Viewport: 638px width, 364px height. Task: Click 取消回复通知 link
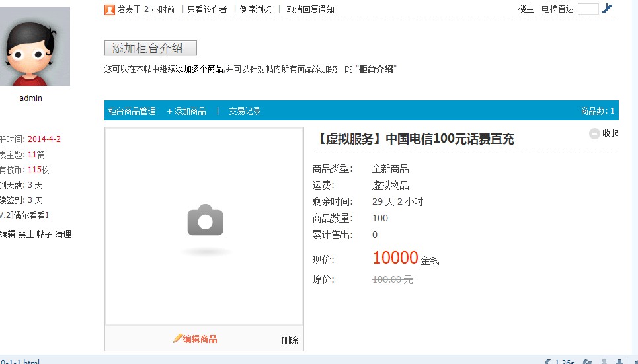tap(311, 9)
